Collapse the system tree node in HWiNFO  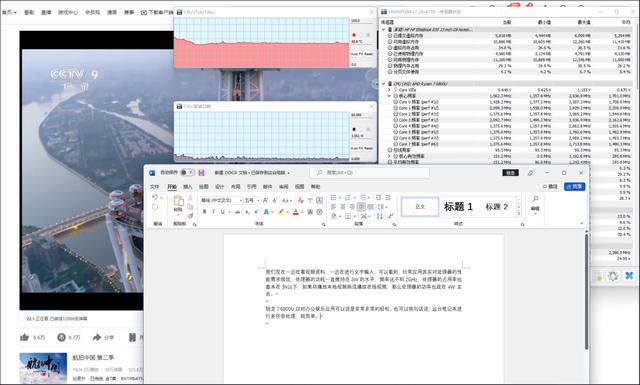(x=384, y=30)
